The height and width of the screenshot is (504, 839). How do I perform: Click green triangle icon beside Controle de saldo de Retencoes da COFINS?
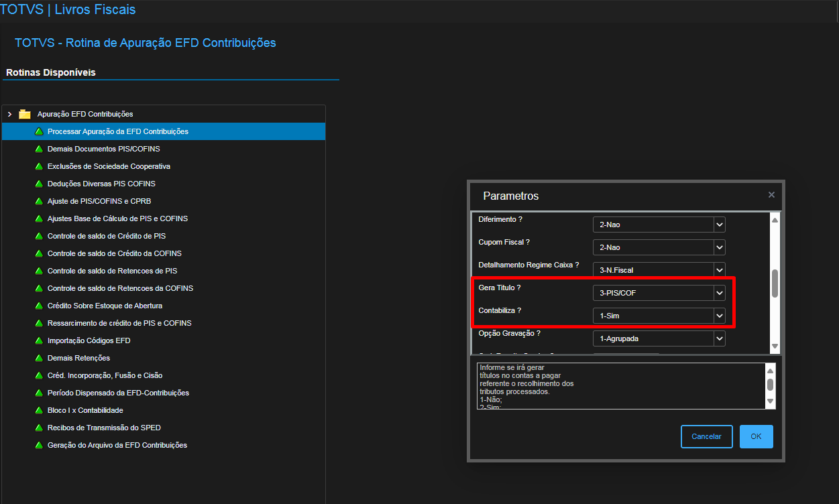39,288
